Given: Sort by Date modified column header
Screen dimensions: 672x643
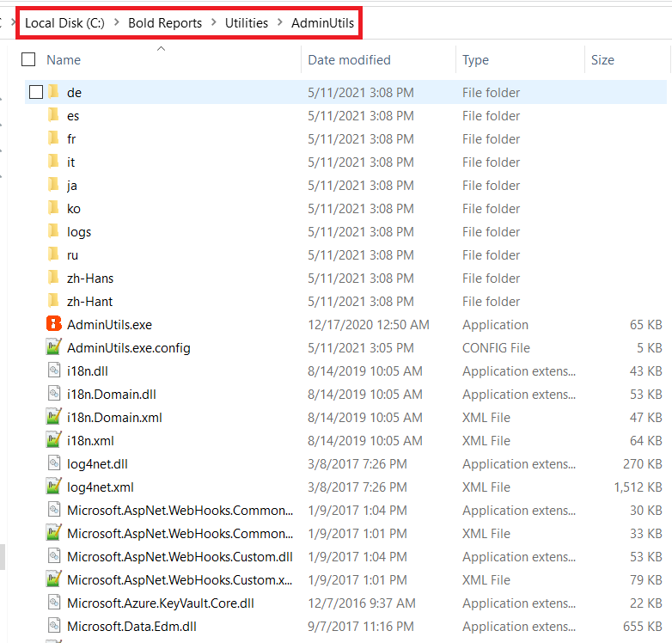Looking at the screenshot, I should click(349, 60).
